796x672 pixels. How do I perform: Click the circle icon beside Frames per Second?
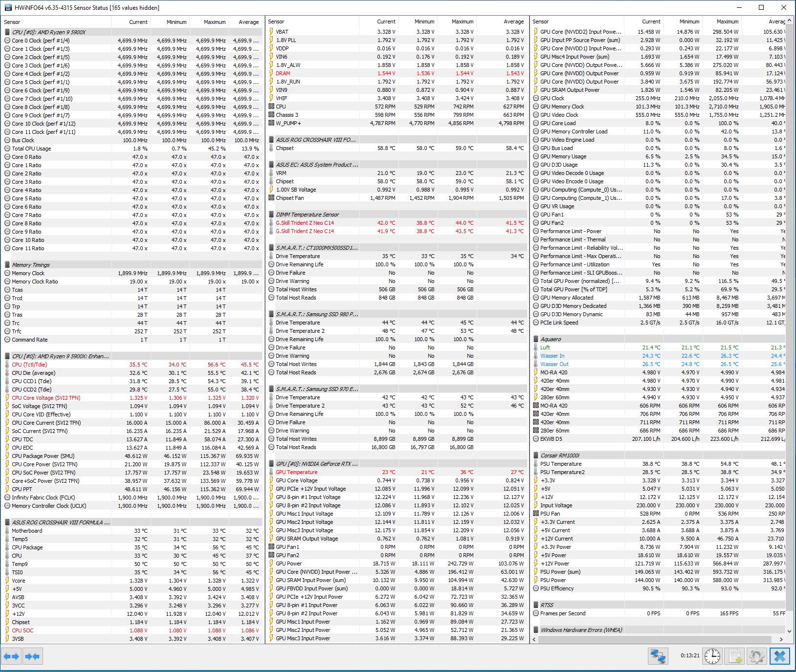(536, 613)
